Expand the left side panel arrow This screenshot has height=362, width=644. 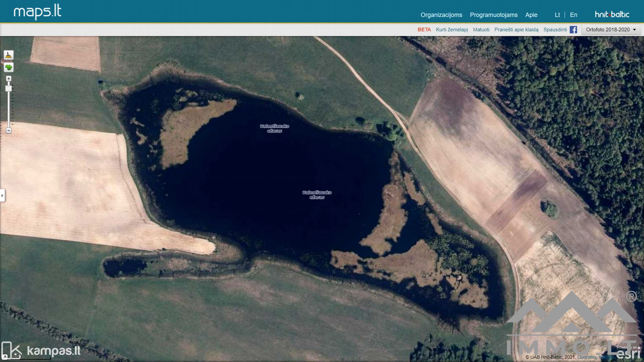point(2,195)
